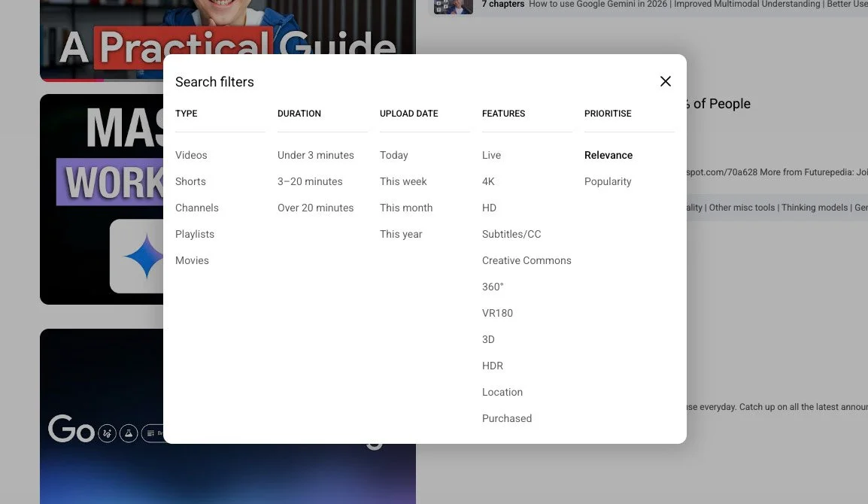Click the small chapter thumbnail beside 7 chapters
The height and width of the screenshot is (504, 868).
pos(453,7)
